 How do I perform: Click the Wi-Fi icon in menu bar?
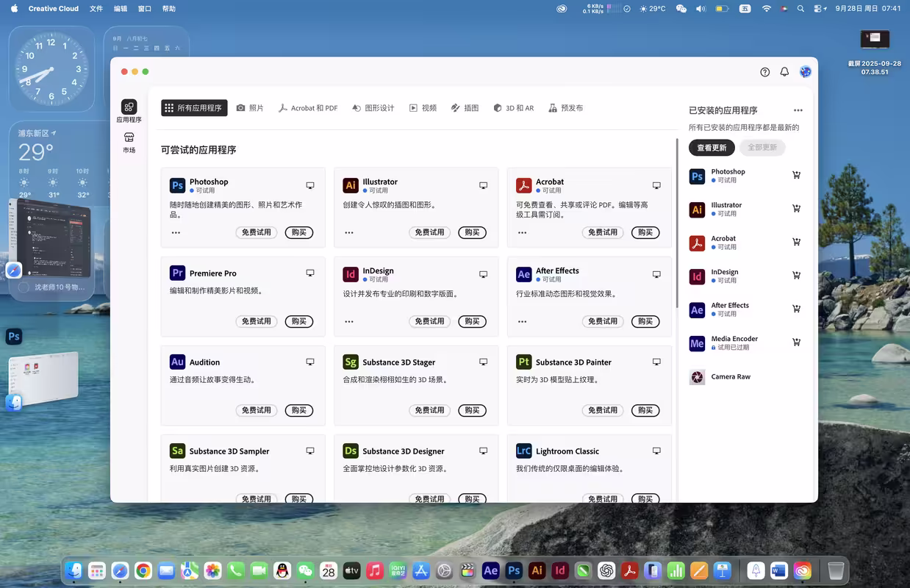(767, 9)
